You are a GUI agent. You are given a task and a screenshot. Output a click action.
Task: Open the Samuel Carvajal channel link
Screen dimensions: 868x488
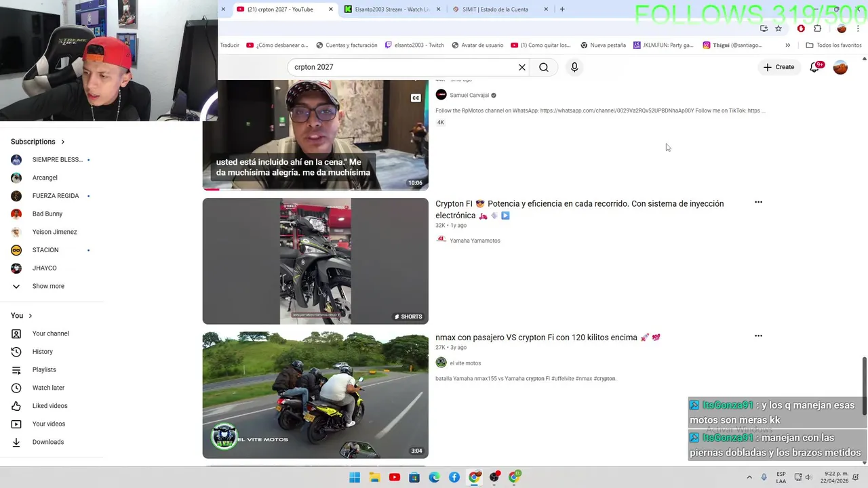click(469, 96)
